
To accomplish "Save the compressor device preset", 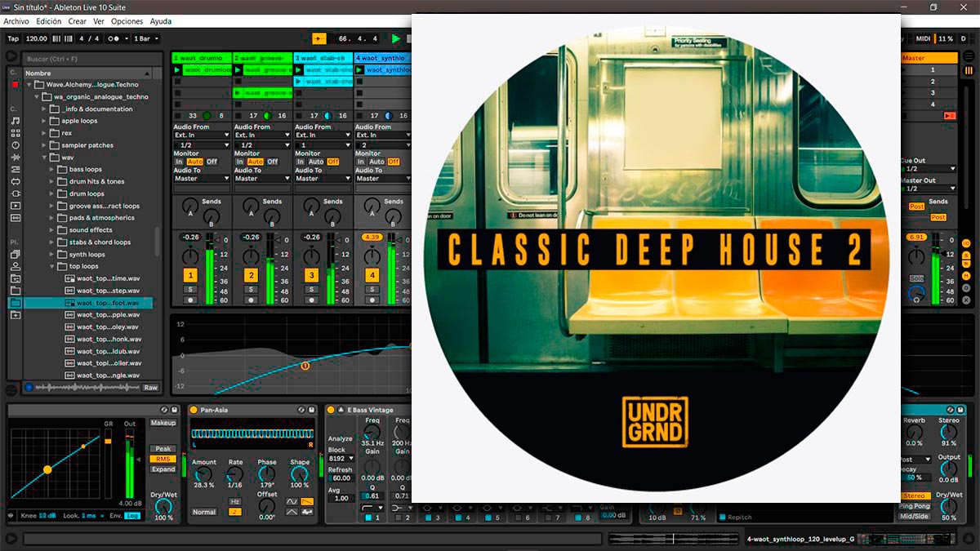I will click(x=175, y=410).
